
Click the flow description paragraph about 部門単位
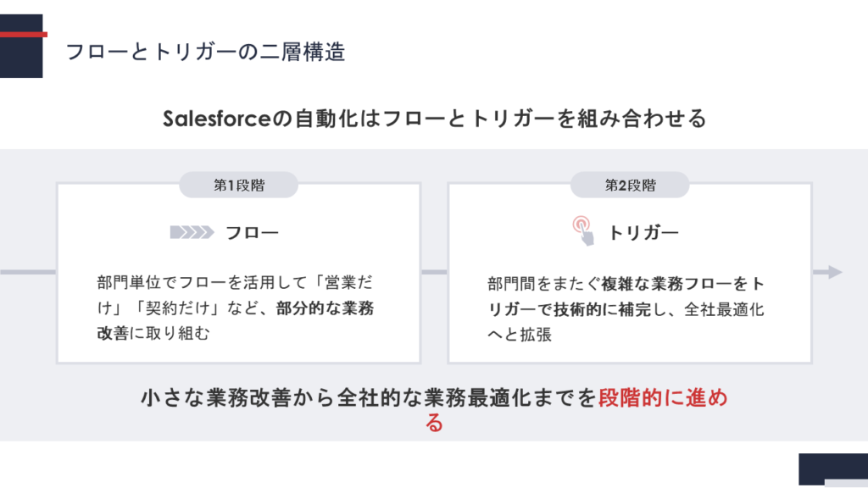click(x=236, y=308)
